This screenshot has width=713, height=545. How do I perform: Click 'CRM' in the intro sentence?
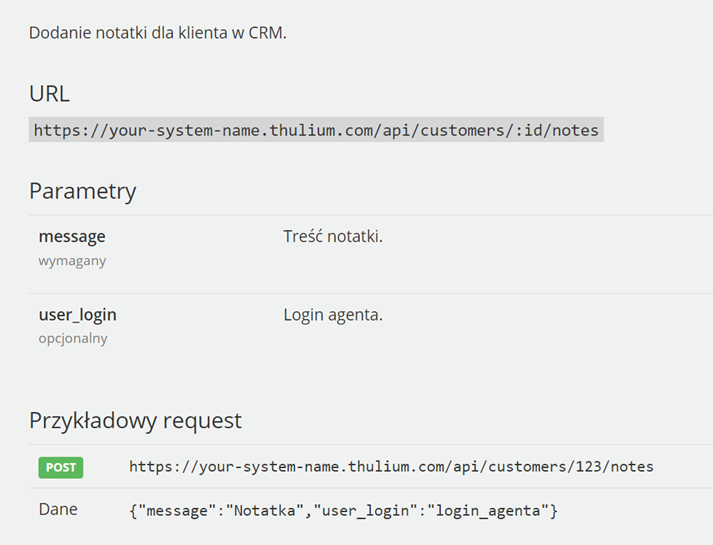coord(266,33)
